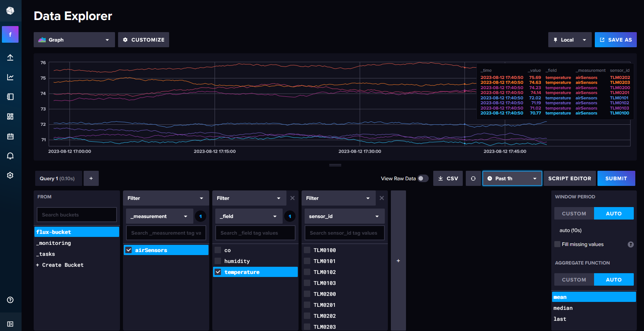Check the humidity field
Screen dimensions: 644x331
pyautogui.click(x=218, y=261)
